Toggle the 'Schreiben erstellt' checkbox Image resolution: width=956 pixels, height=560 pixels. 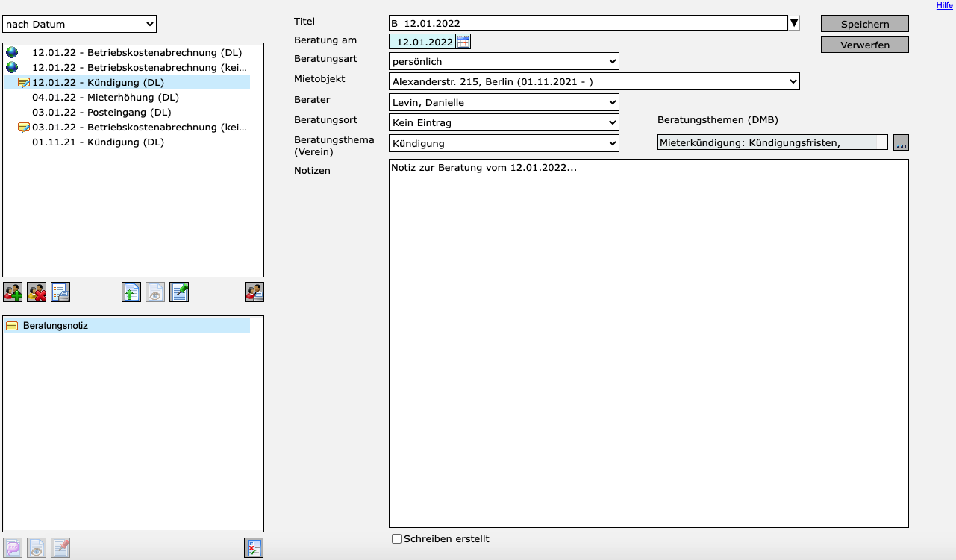point(397,539)
